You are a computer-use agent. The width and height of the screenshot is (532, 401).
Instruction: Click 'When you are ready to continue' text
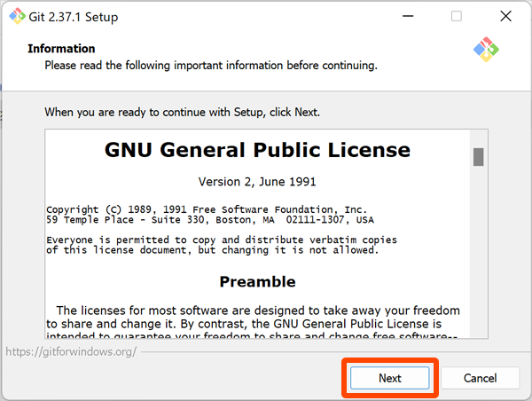(182, 112)
